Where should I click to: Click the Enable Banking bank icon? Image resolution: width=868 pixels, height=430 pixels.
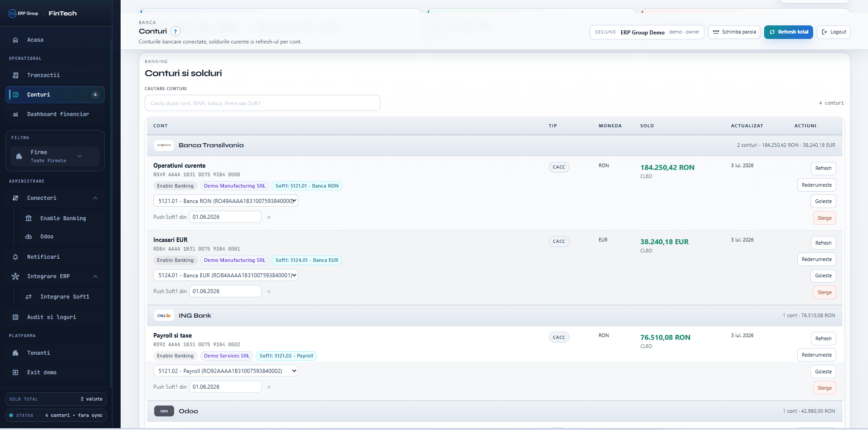(x=29, y=218)
